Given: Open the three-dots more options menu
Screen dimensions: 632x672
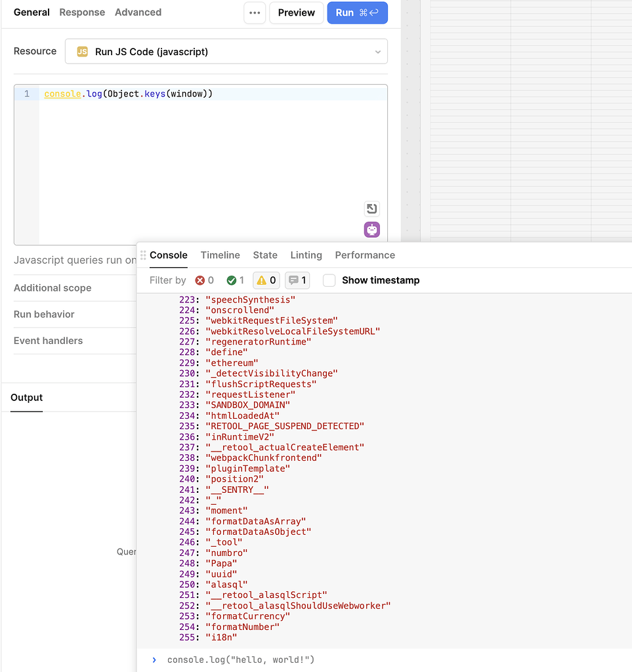Looking at the screenshot, I should click(255, 12).
